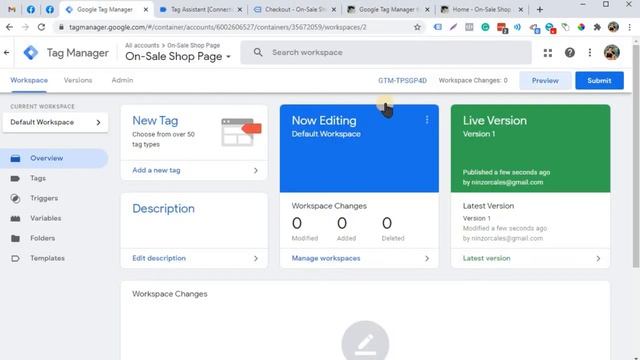This screenshot has width=640, height=360.
Task: Open Now Editing card three-dot menu
Action: tap(427, 120)
